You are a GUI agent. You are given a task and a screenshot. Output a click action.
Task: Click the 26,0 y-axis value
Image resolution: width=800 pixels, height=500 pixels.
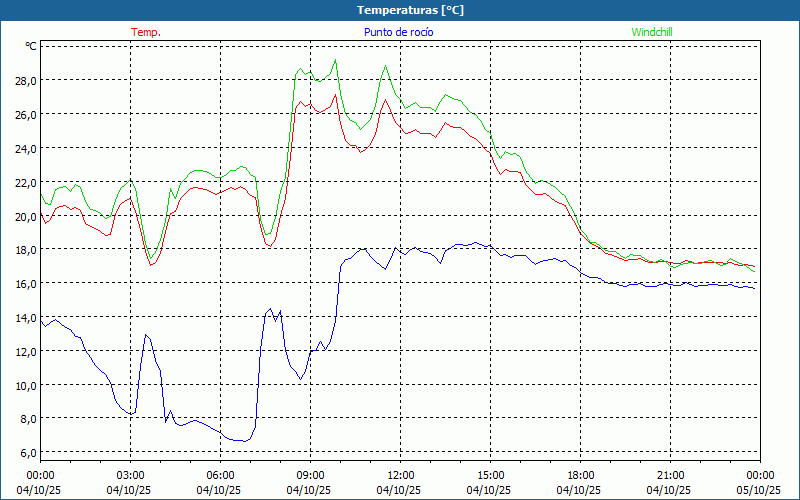point(25,114)
